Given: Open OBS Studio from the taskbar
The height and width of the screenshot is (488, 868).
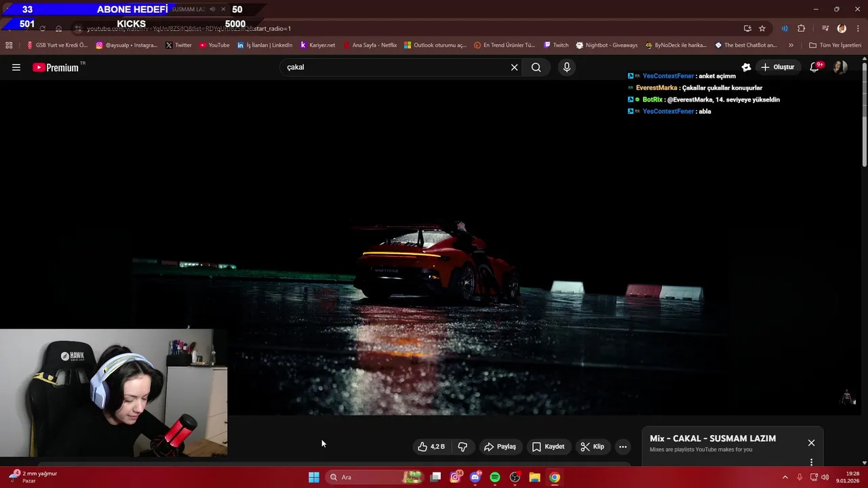Looking at the screenshot, I should tap(515, 477).
